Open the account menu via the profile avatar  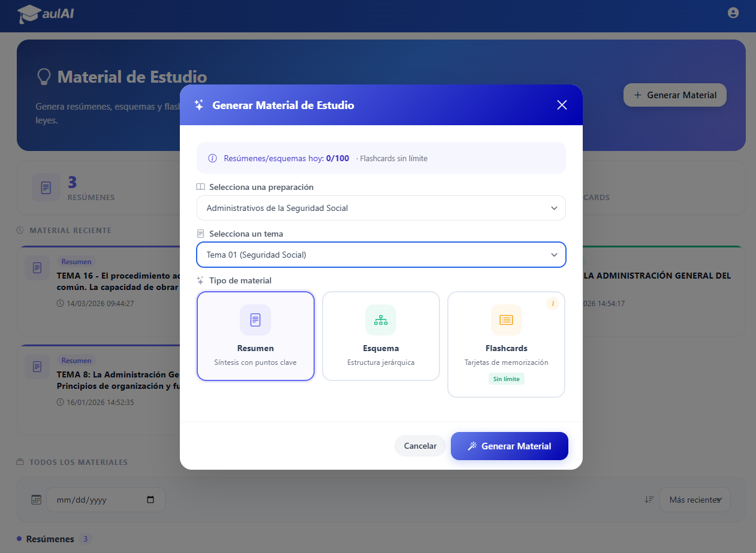tap(733, 13)
